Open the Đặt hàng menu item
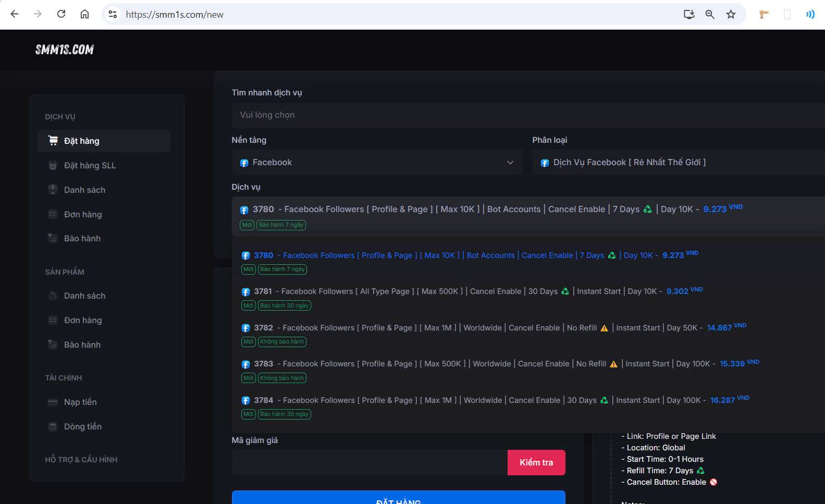Viewport: 825px width, 504px height. coord(104,141)
